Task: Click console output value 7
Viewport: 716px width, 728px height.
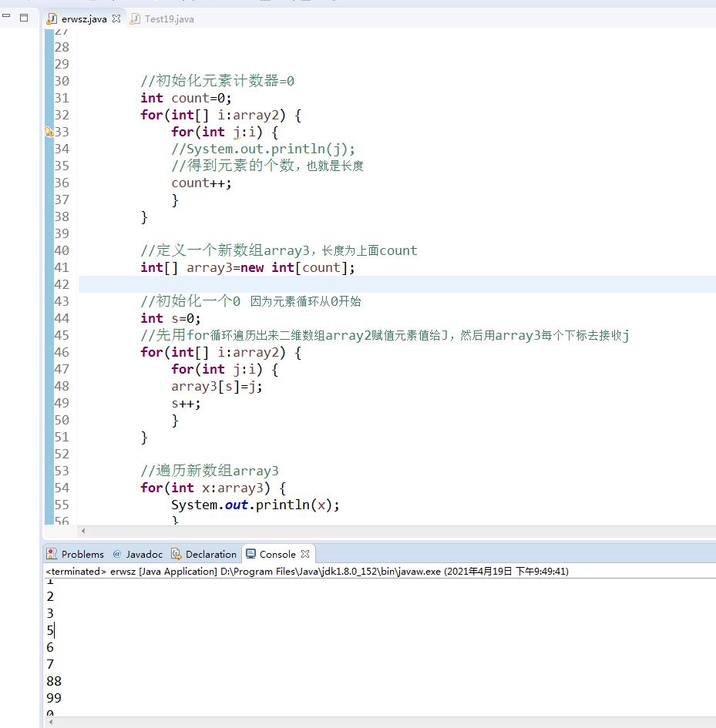Action: click(50, 664)
